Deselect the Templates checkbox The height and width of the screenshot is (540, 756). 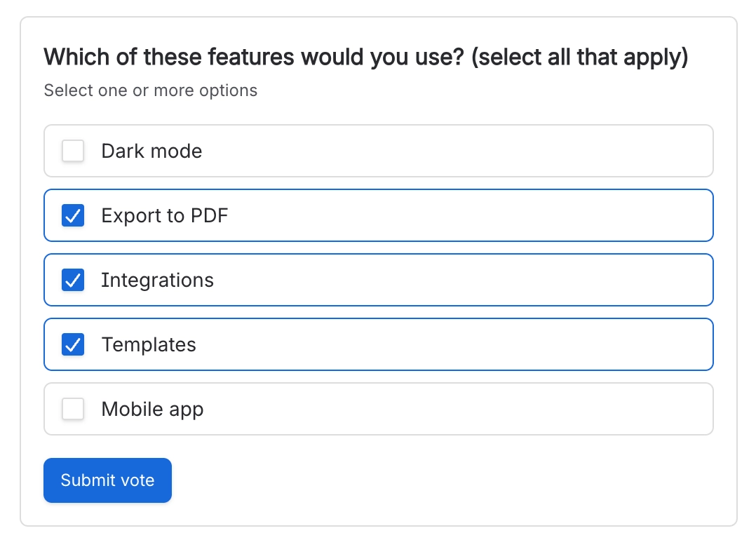[73, 345]
